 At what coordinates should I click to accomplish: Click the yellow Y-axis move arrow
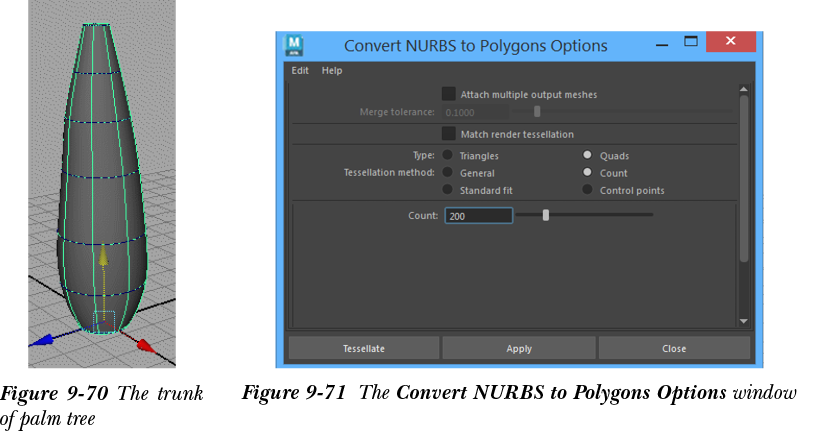pos(101,258)
